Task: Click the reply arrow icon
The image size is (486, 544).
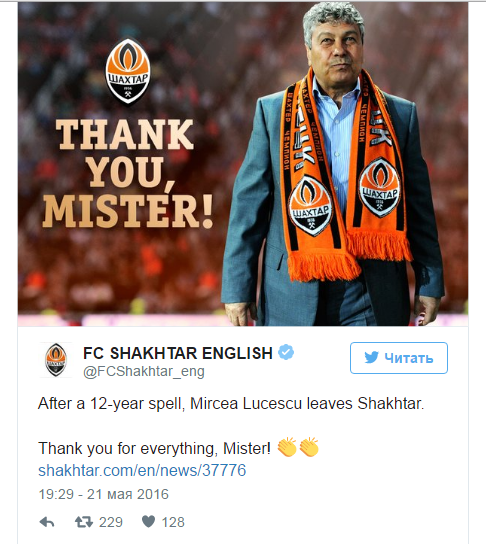Action: point(47,522)
